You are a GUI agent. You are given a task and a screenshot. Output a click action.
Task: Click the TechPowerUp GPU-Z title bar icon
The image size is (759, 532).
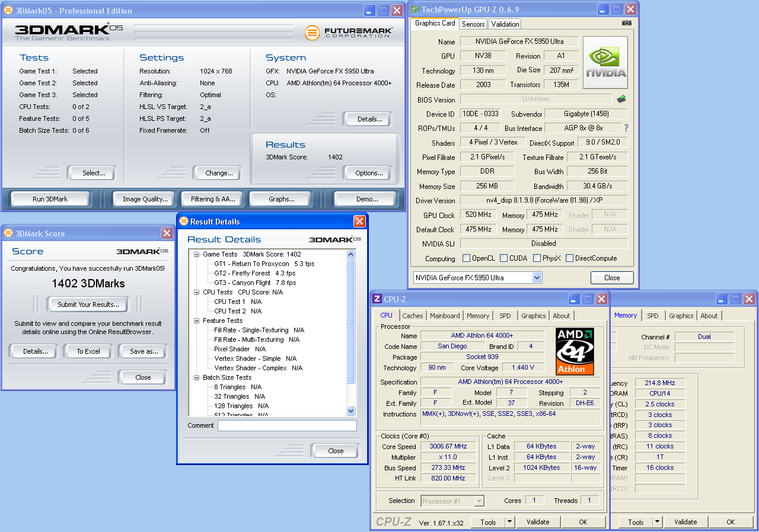(414, 9)
